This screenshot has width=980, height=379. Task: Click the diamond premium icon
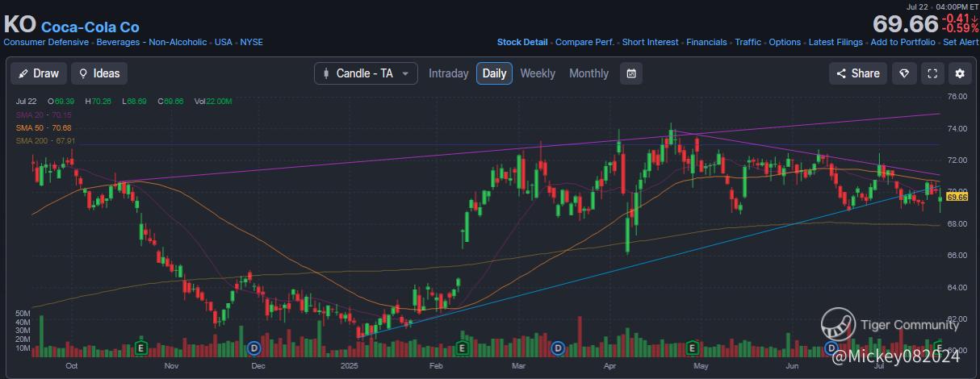(x=905, y=73)
